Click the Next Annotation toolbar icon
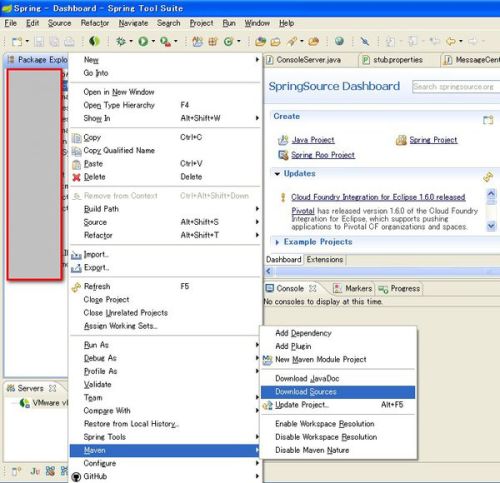Screen dimensions: 500x483 click(x=390, y=41)
